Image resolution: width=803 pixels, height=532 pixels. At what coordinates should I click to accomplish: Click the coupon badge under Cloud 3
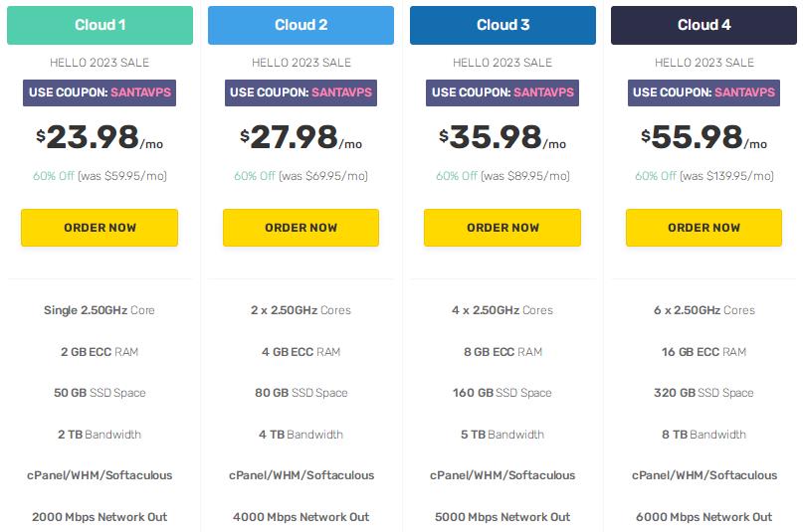(502, 92)
